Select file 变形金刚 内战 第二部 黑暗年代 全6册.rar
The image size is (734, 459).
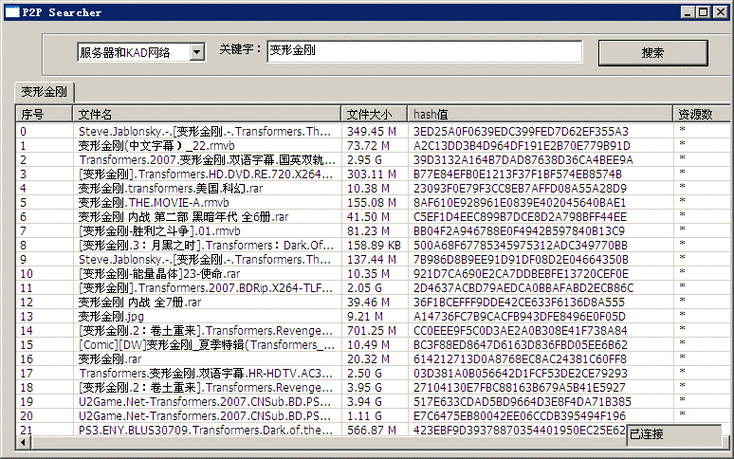(x=183, y=217)
